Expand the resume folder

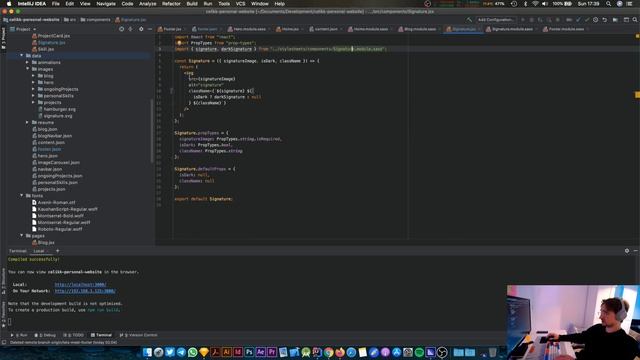(27, 122)
